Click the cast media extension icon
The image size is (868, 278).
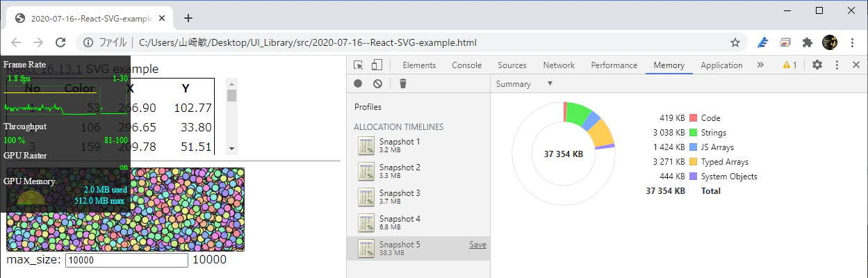coord(785,42)
